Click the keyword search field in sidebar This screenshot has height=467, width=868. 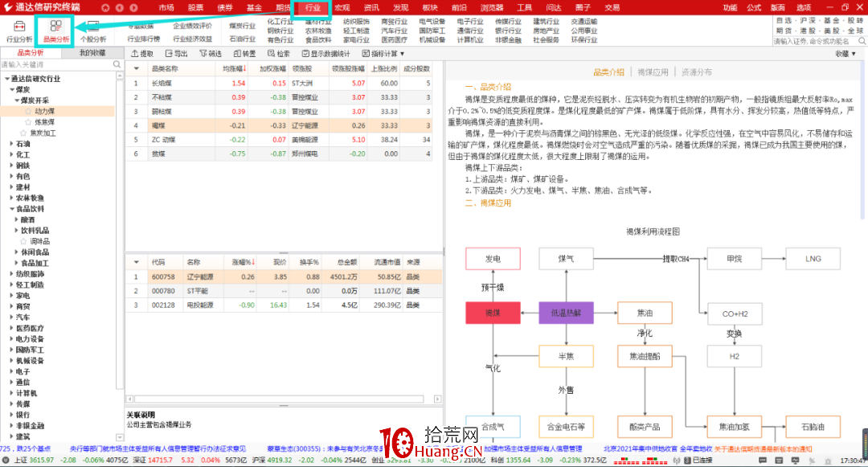click(x=56, y=65)
